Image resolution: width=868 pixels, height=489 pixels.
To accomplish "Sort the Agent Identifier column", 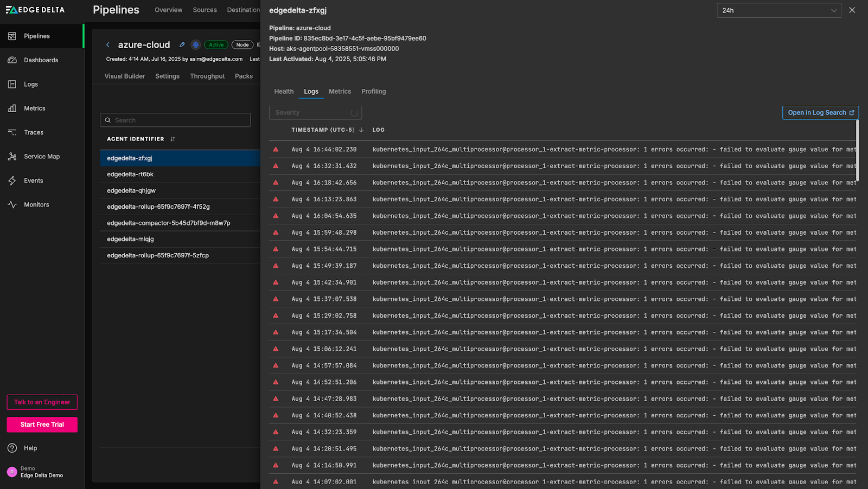I will click(173, 139).
